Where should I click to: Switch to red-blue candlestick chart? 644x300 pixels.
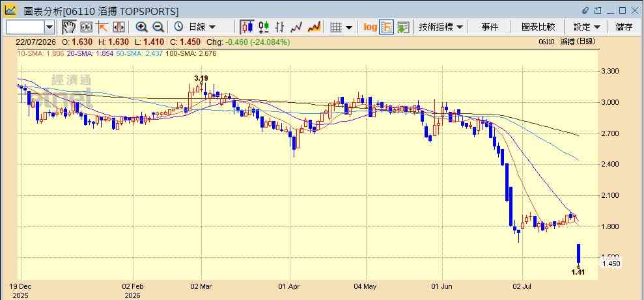click(x=247, y=27)
